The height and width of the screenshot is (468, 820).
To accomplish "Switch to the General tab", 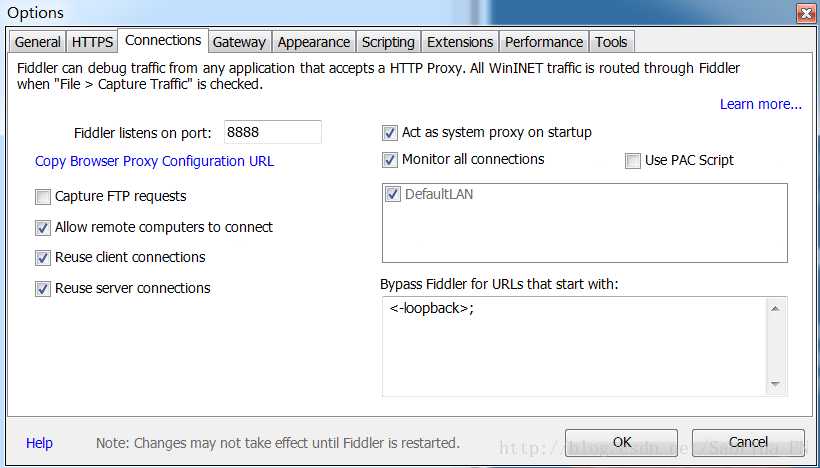I will pyautogui.click(x=38, y=42).
